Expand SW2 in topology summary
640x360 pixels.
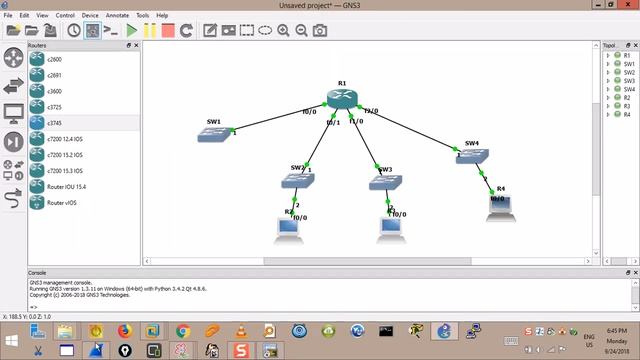[x=608, y=72]
